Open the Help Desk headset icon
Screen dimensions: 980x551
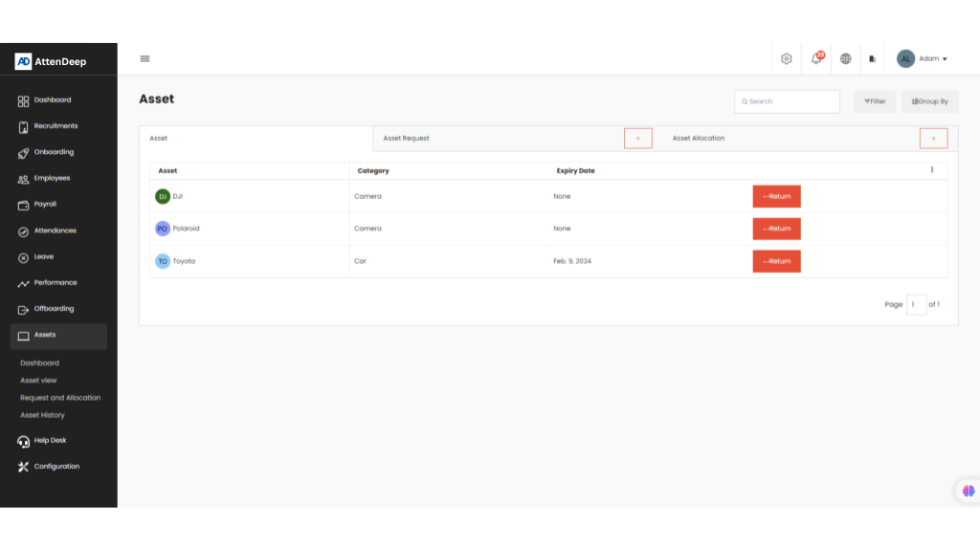tap(24, 441)
